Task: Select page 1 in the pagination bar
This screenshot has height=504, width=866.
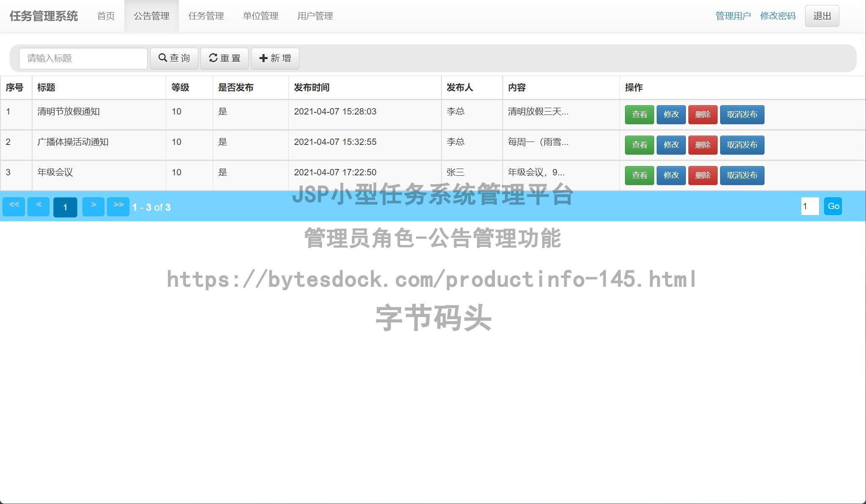Action: 65,207
